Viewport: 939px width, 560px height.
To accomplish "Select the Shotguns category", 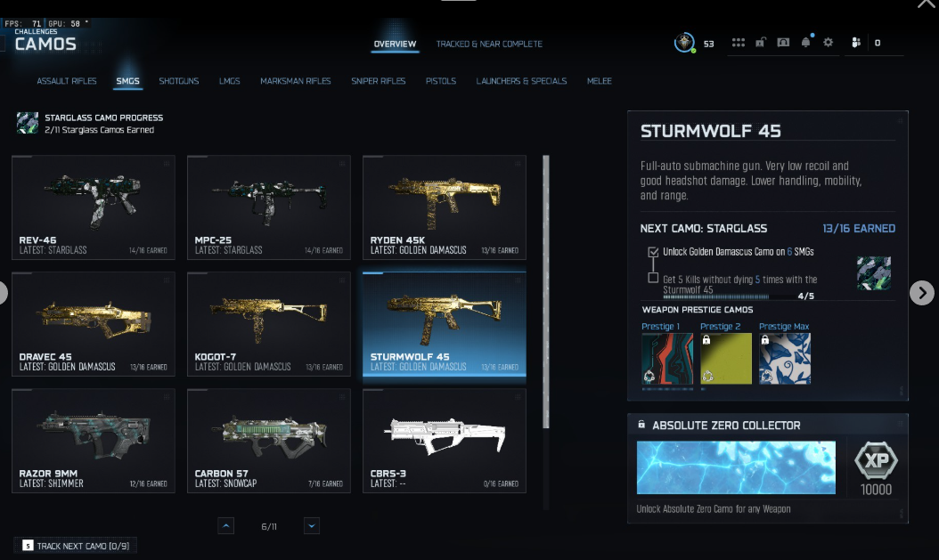I will [178, 81].
